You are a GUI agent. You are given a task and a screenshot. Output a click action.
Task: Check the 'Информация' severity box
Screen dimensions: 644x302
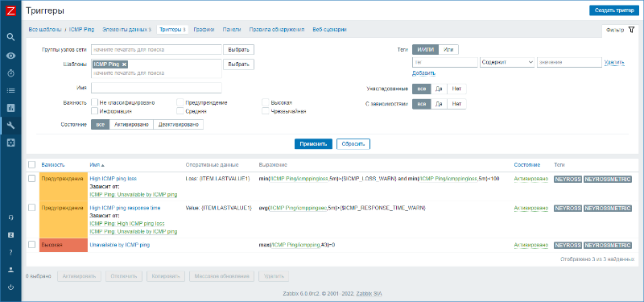[94, 111]
